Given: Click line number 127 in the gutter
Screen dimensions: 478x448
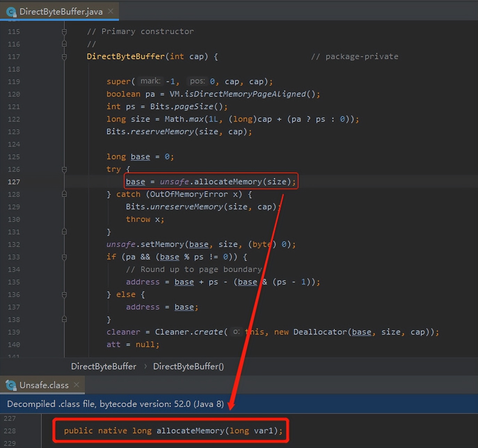Looking at the screenshot, I should point(14,182).
